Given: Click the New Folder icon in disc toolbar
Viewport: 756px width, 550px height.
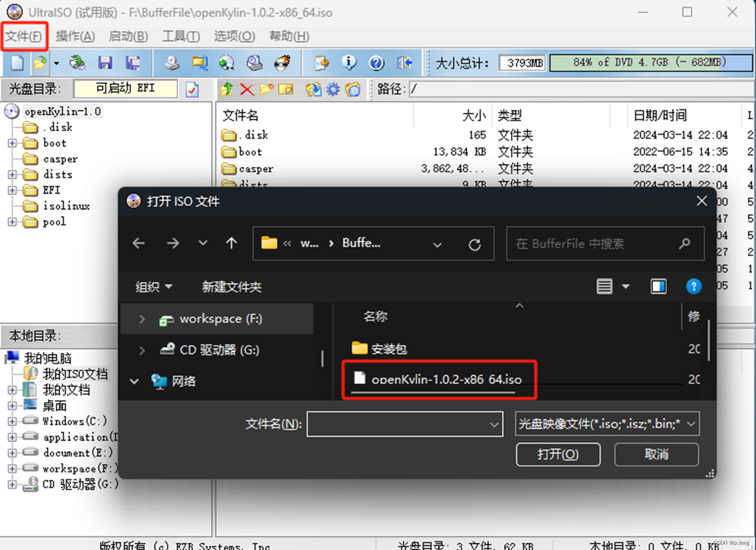Looking at the screenshot, I should tap(267, 89).
